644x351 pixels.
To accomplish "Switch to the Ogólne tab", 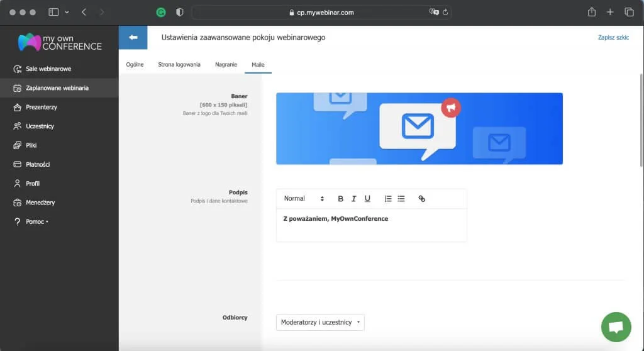I will (135, 64).
